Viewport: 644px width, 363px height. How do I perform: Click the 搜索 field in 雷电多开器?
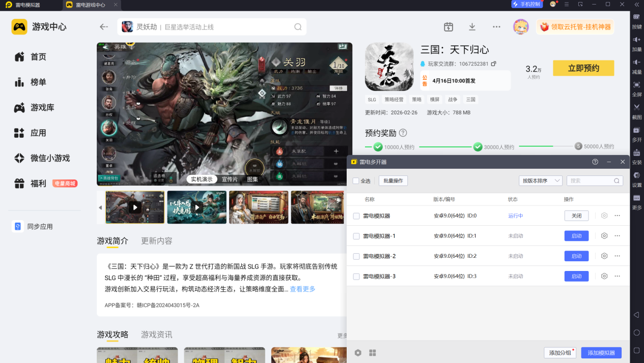595,180
